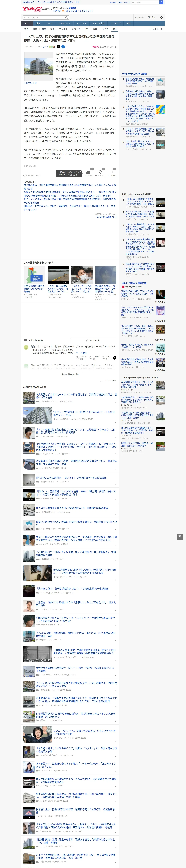
Task: Switch to the ランキング tab
Action: (115, 24)
